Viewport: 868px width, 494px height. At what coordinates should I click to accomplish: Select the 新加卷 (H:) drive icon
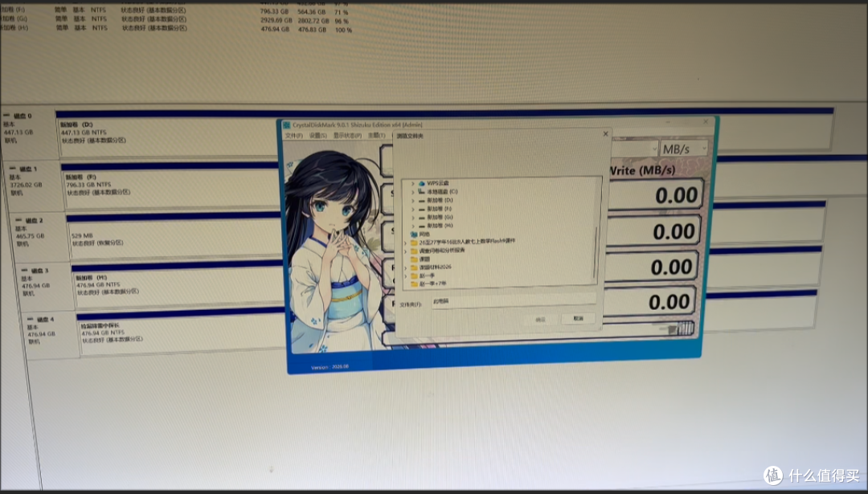[x=422, y=226]
